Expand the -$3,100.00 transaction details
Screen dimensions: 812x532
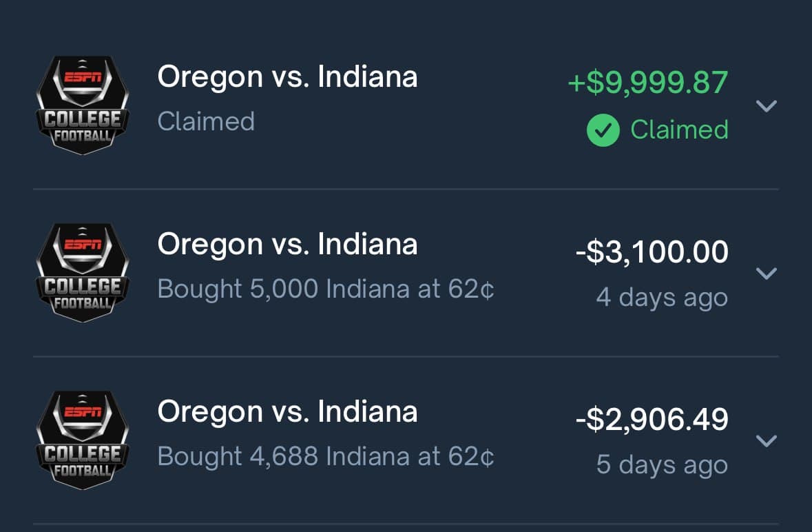(x=767, y=273)
